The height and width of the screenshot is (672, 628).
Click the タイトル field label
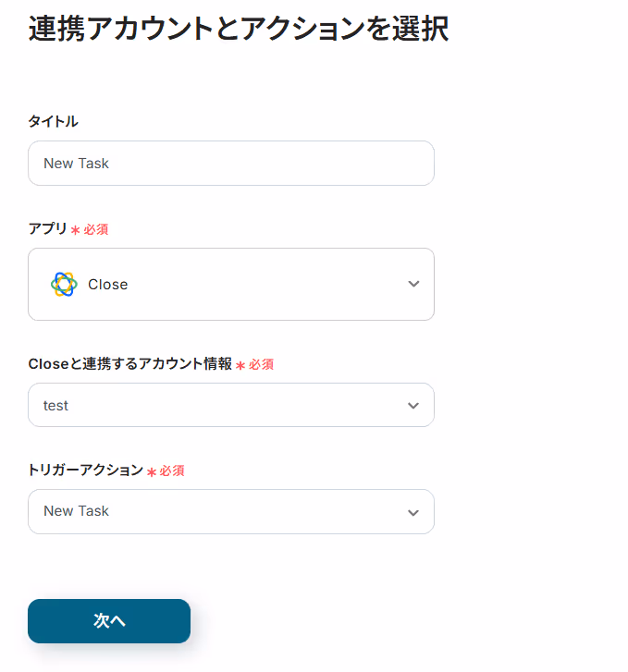pos(54,121)
